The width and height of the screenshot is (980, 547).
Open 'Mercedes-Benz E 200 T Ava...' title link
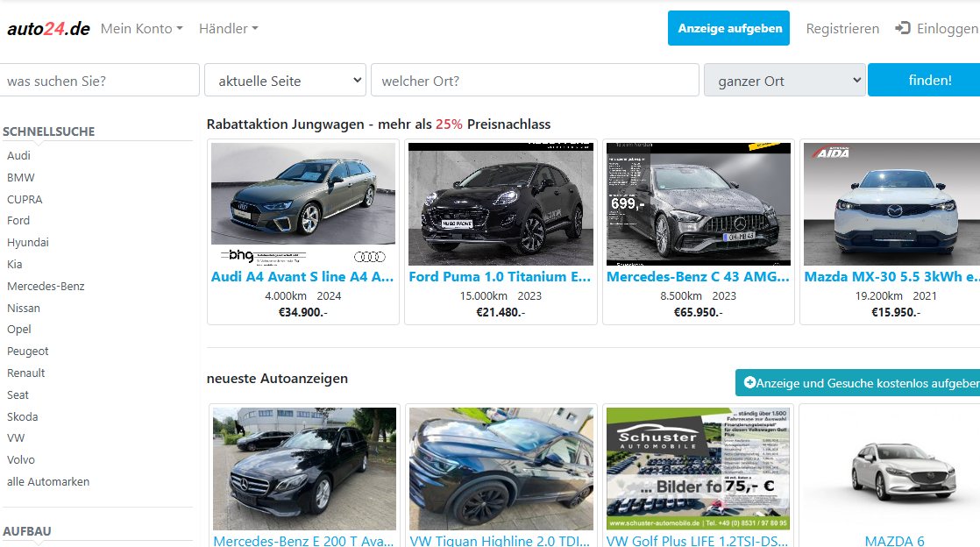[x=304, y=541]
